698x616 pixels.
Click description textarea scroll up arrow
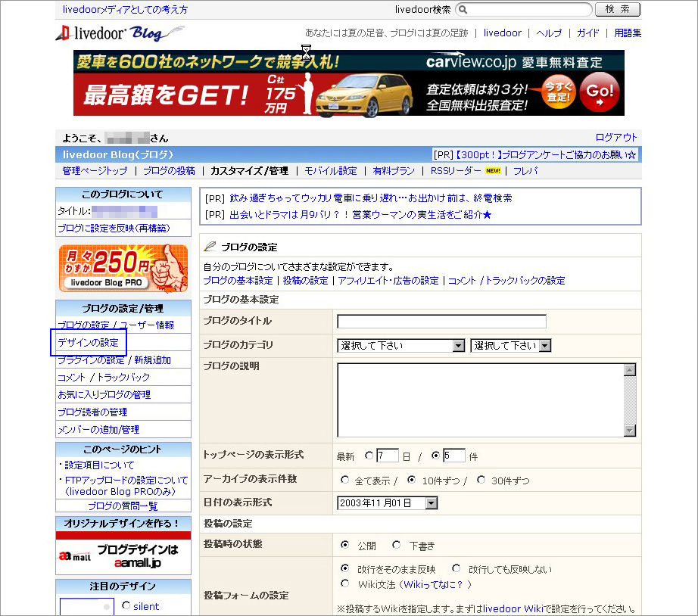pos(629,370)
